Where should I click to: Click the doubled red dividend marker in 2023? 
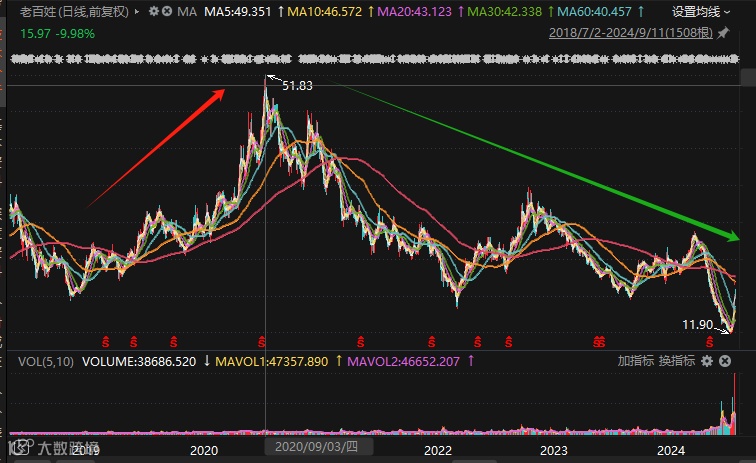tap(599, 342)
